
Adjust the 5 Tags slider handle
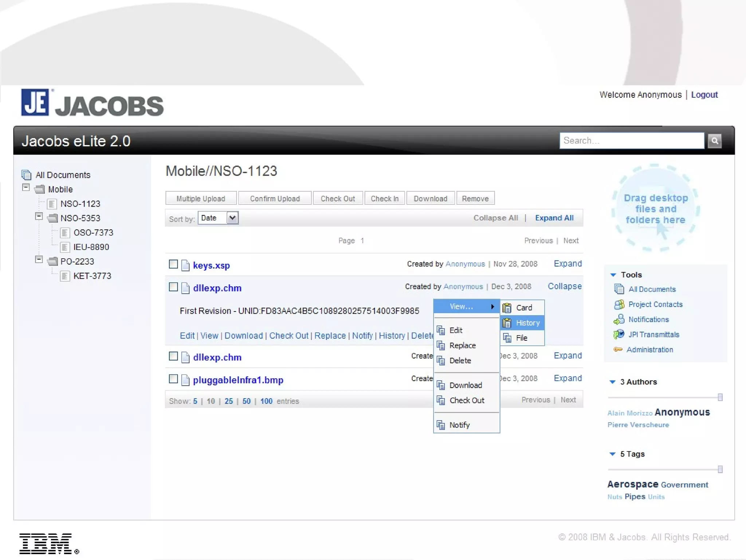tap(720, 470)
